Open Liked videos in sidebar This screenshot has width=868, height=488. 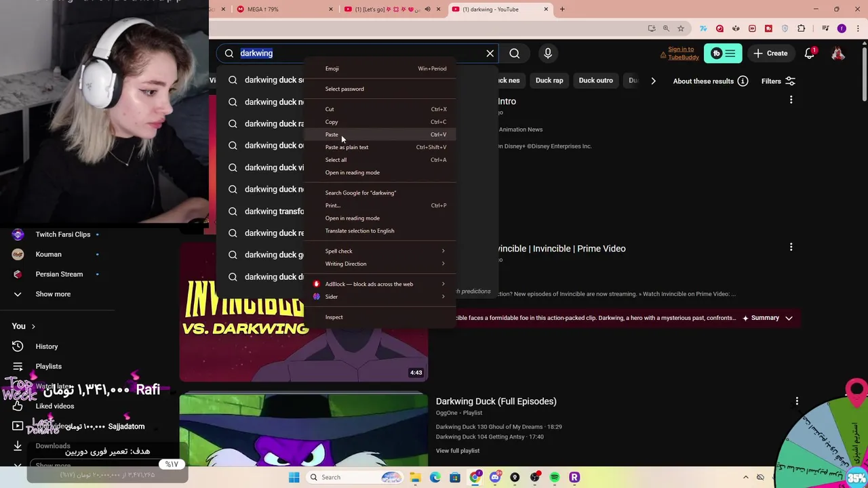[x=54, y=406]
